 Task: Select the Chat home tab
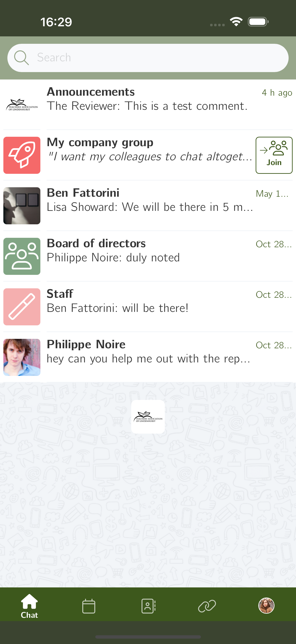point(29,606)
